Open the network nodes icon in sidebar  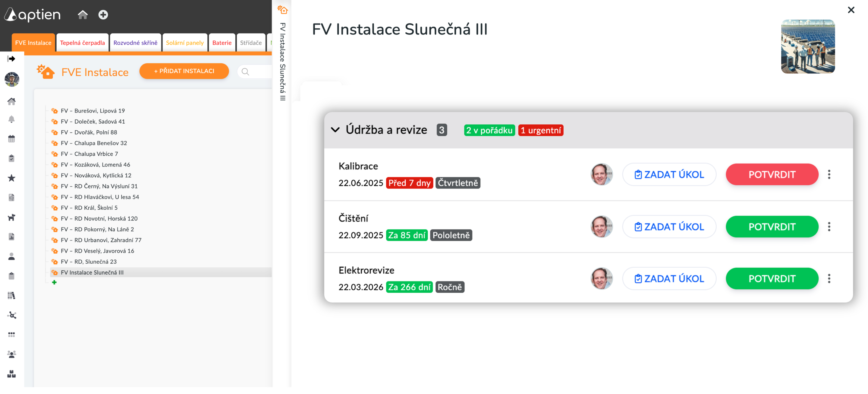(11, 315)
